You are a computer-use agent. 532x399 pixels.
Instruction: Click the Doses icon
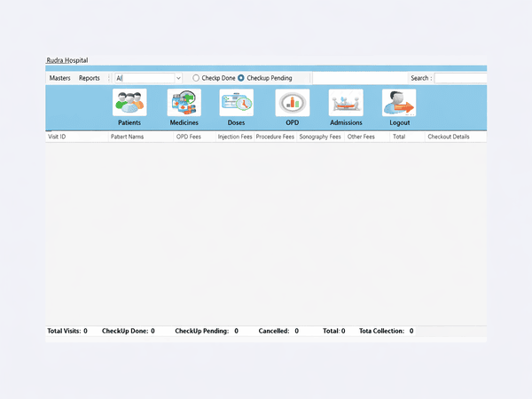coord(236,104)
